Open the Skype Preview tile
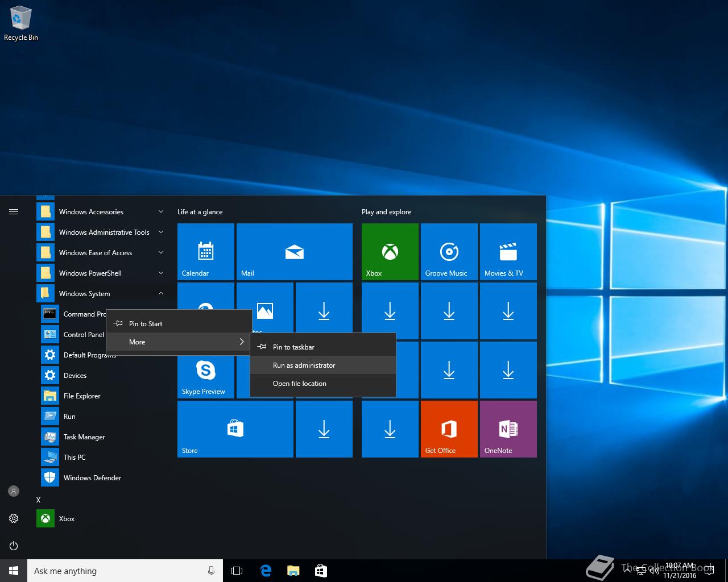The height and width of the screenshot is (582, 728). pos(206,376)
